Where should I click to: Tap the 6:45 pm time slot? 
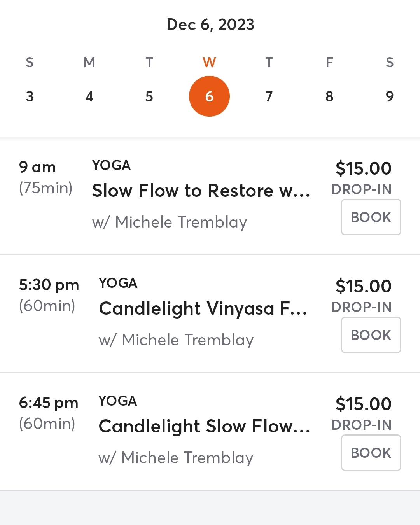[49, 403]
